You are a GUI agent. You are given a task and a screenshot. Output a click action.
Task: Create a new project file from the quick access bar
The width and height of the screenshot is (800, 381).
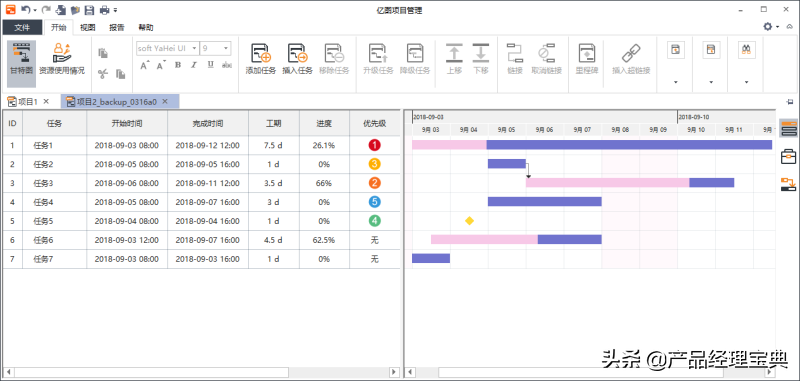click(61, 10)
